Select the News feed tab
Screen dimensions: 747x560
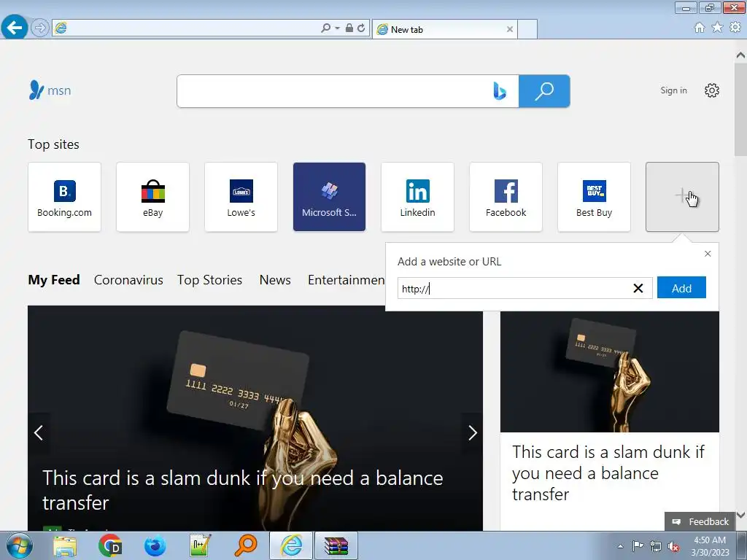(x=275, y=280)
